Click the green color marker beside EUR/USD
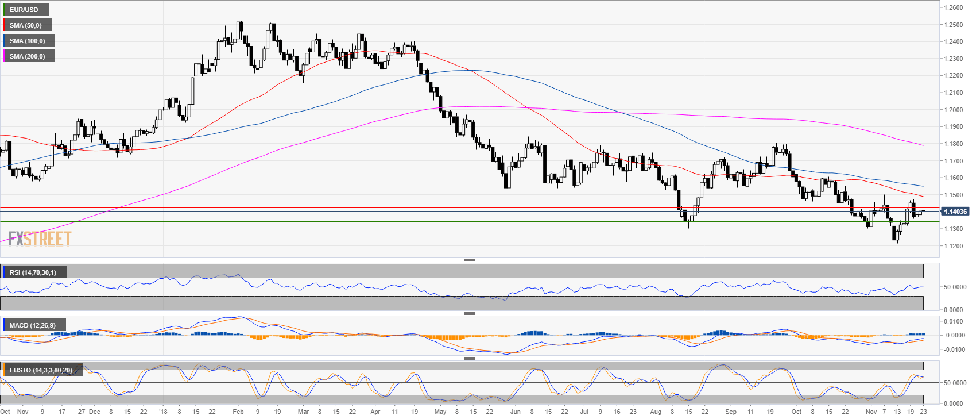Viewport: 980px width, 419px height. (3, 10)
